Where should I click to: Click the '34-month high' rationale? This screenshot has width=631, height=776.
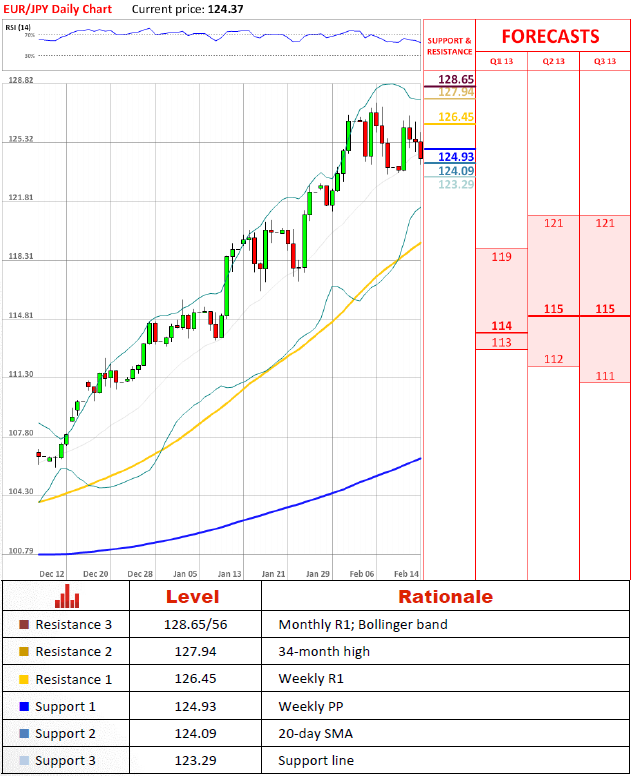[324, 652]
